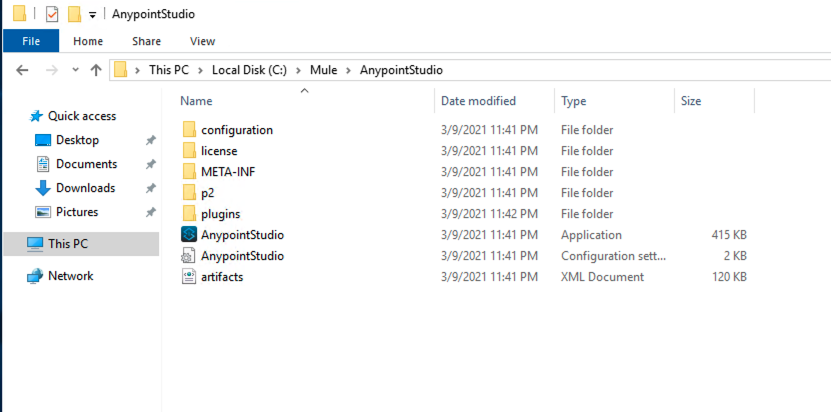This screenshot has height=412, width=831.
Task: Click the Back navigation arrow
Action: point(23,70)
